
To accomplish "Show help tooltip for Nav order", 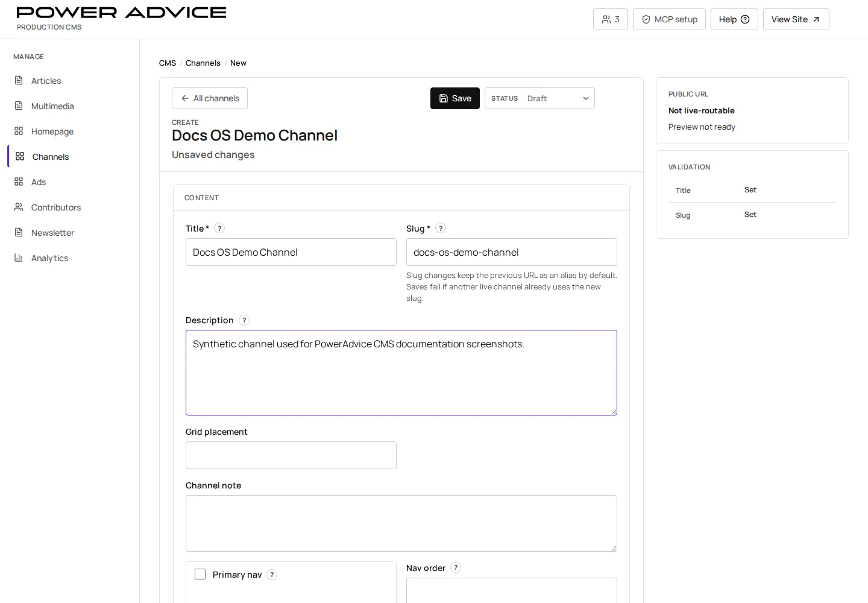I will coord(456,567).
